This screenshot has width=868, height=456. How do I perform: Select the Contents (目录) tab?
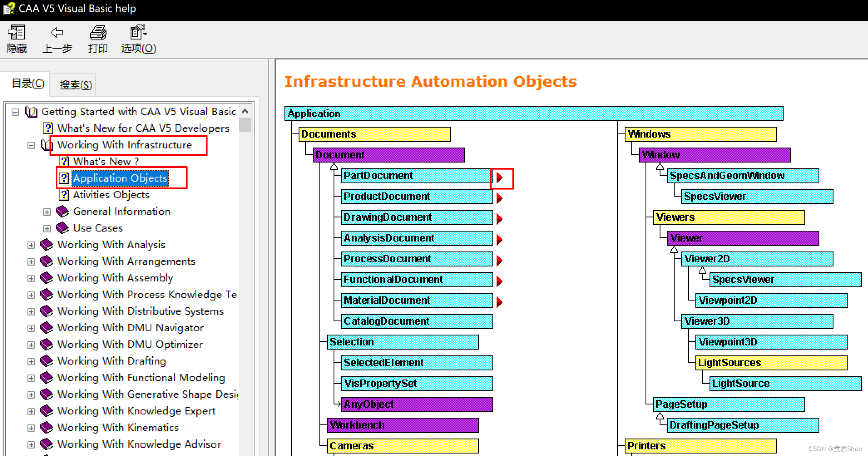coord(28,84)
